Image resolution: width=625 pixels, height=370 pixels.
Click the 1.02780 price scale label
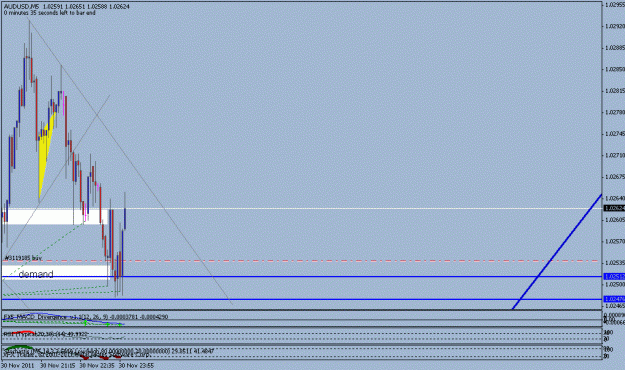pyautogui.click(x=615, y=112)
